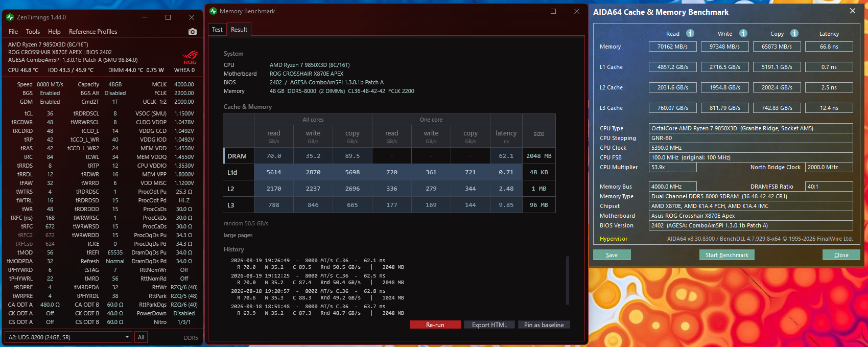The height and width of the screenshot is (347, 868).
Task: Click the Memory Read 70162 MB/s field
Action: (x=673, y=47)
